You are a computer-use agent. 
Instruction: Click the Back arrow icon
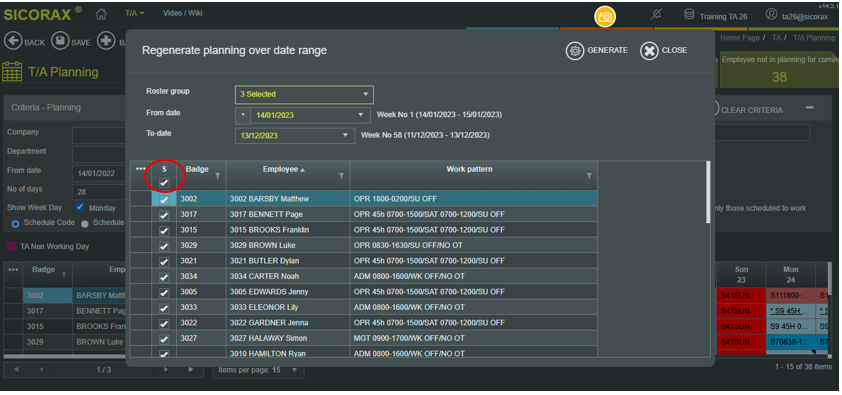tap(13, 41)
